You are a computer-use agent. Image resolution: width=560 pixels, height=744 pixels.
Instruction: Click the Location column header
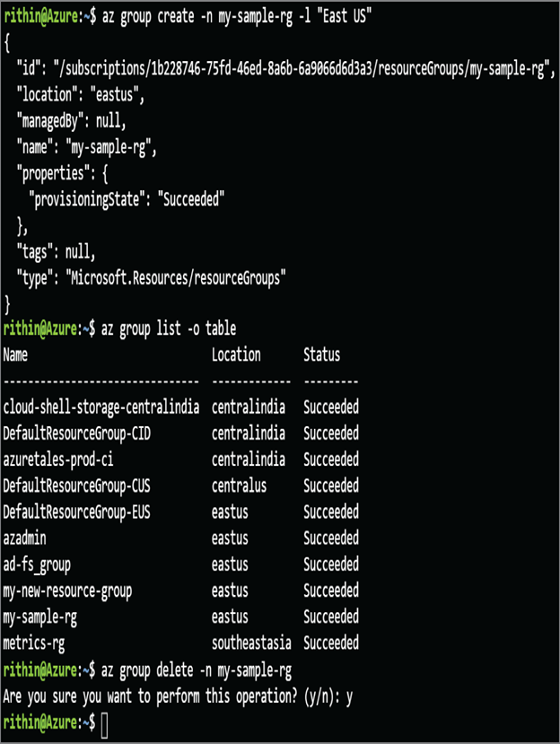pyautogui.click(x=236, y=354)
